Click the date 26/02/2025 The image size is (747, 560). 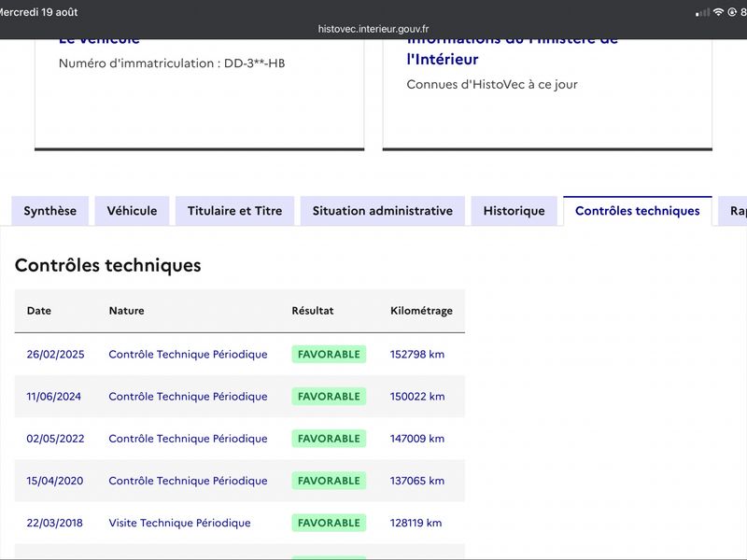pos(55,355)
